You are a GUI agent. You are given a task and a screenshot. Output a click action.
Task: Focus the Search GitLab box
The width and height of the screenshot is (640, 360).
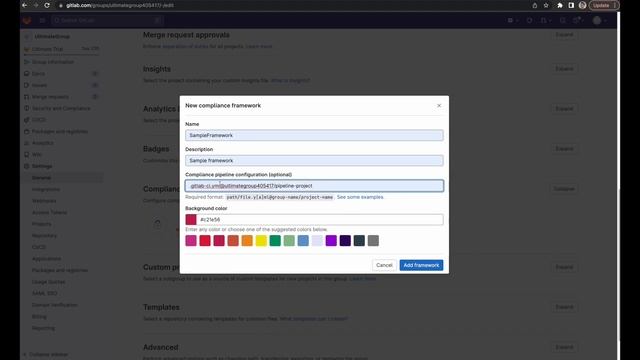pos(107,20)
